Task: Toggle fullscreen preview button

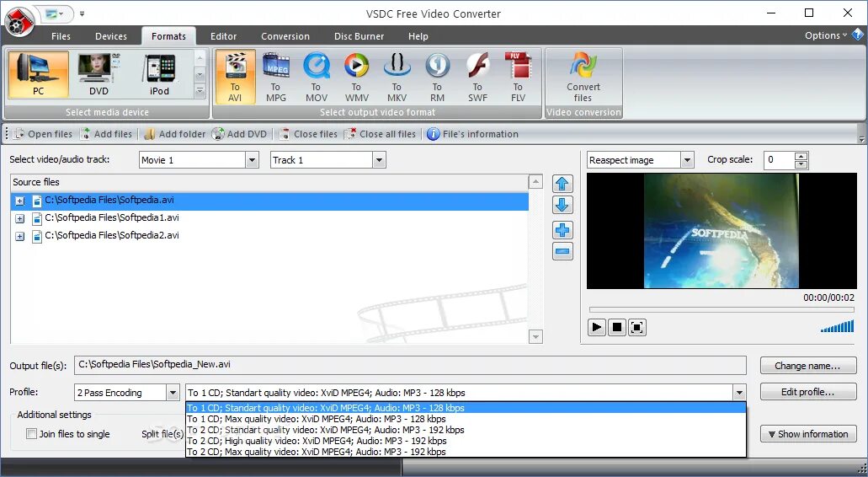Action: [x=636, y=328]
